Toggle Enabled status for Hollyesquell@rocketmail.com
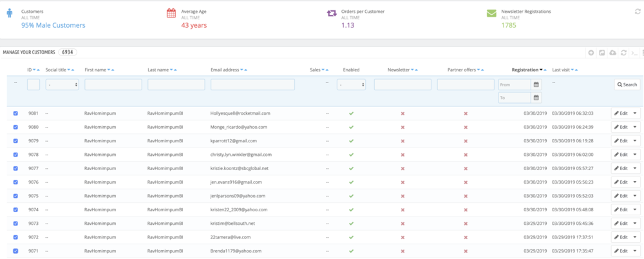The height and width of the screenshot is (259, 644). 351,113
